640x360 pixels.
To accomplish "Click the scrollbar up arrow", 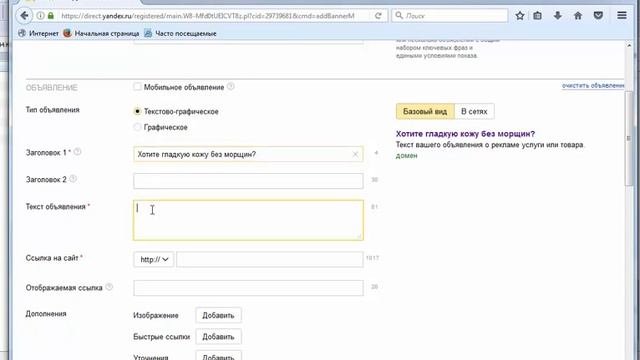I will pyautogui.click(x=629, y=46).
